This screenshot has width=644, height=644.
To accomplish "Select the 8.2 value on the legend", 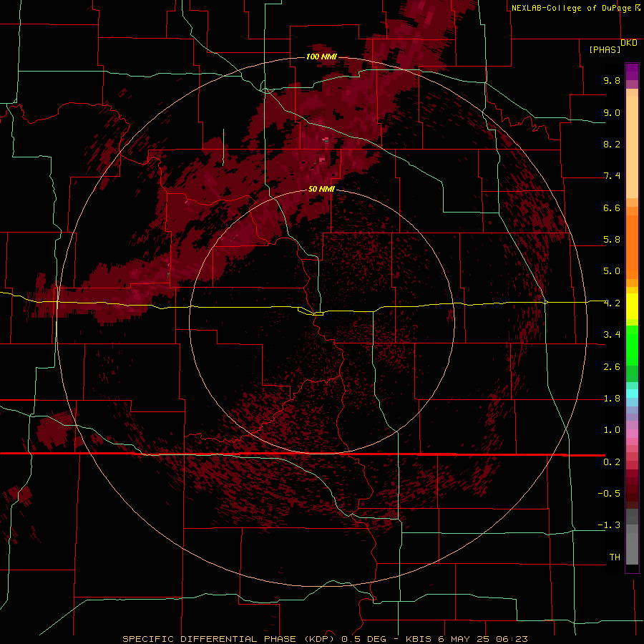I will point(612,144).
